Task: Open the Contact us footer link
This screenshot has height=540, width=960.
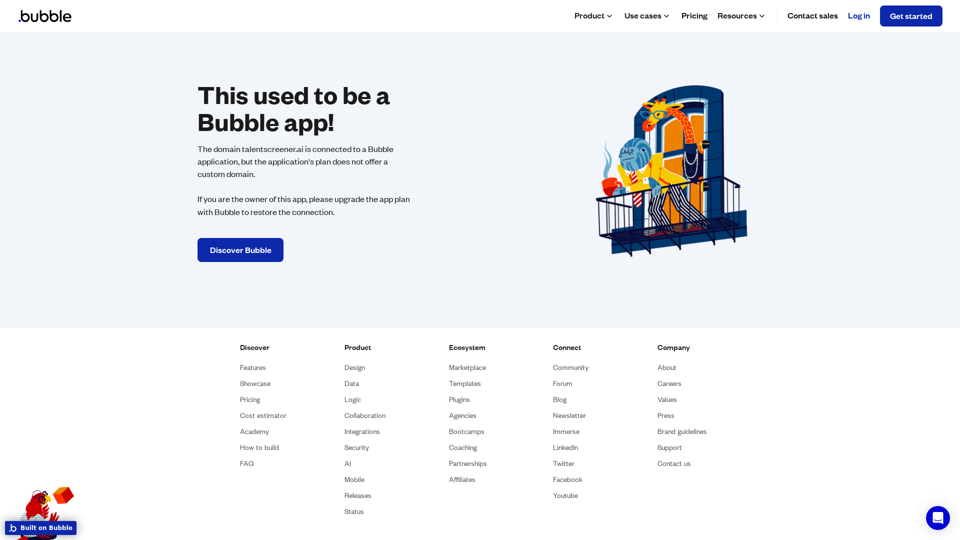Action: (673, 463)
